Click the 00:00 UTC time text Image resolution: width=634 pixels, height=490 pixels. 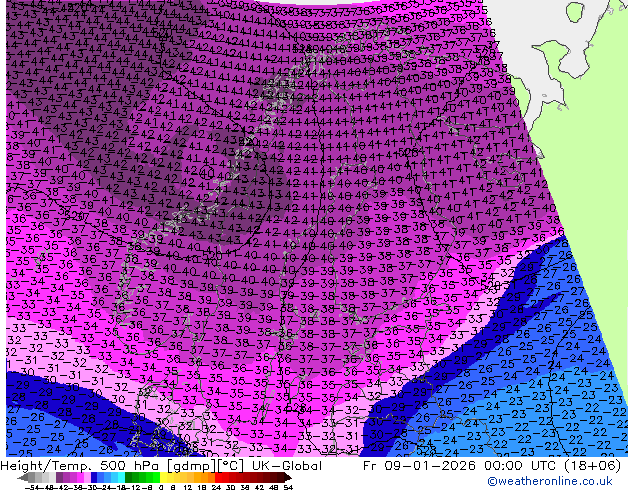click(x=518, y=466)
